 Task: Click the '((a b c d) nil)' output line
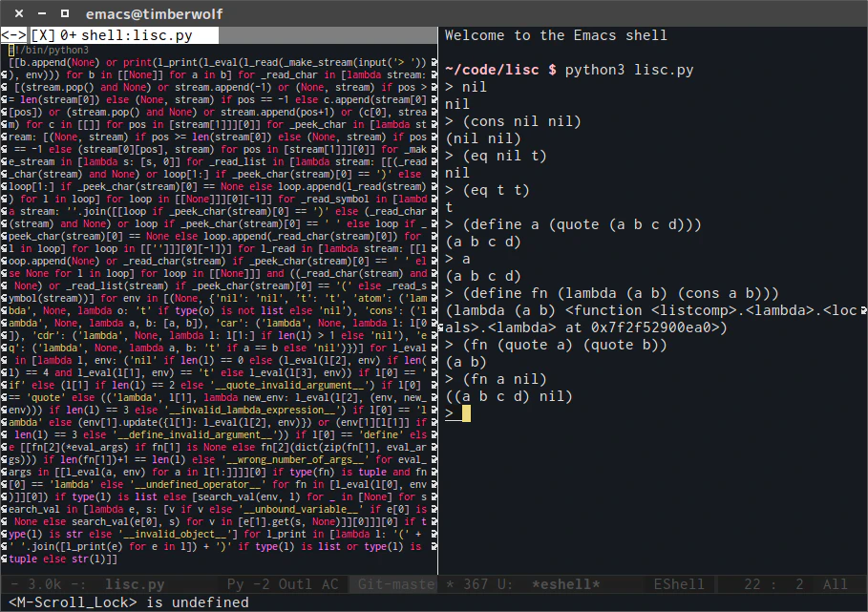pyautogui.click(x=509, y=396)
